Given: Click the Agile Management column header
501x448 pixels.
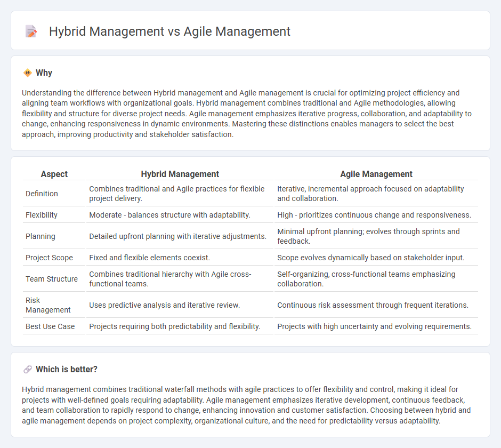Looking at the screenshot, I should (376, 174).
